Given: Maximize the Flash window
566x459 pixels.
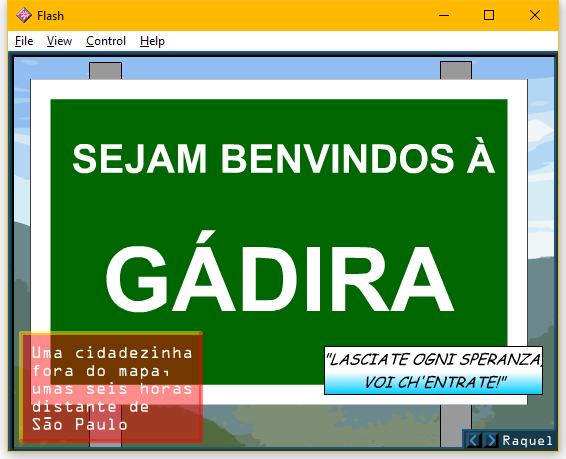Looking at the screenshot, I should (489, 16).
